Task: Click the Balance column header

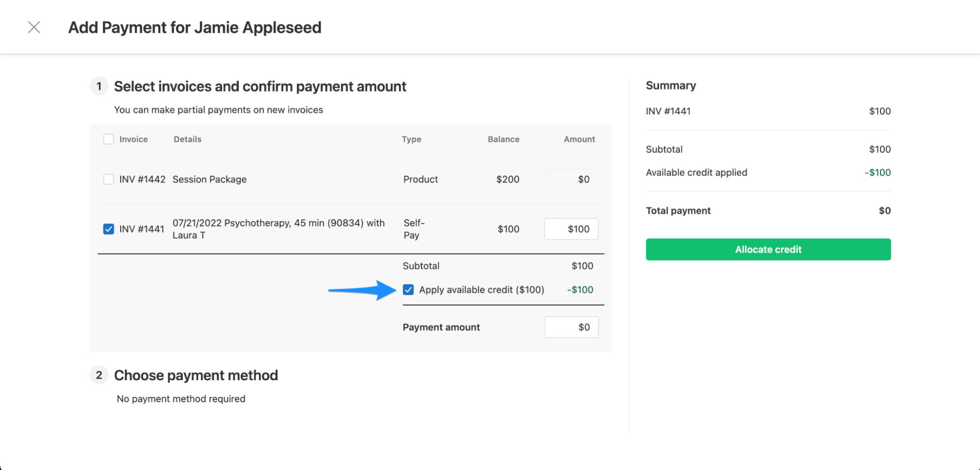Action: (503, 139)
